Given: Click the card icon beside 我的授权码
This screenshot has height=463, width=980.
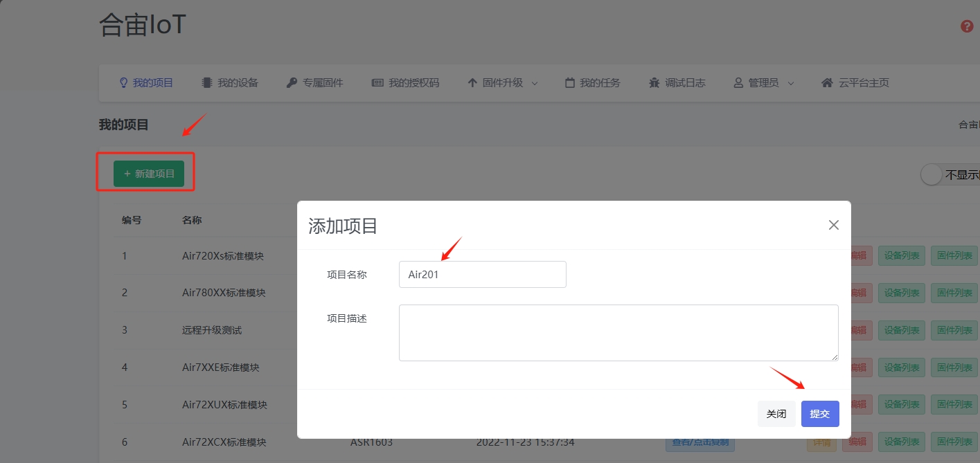Looking at the screenshot, I should (377, 83).
